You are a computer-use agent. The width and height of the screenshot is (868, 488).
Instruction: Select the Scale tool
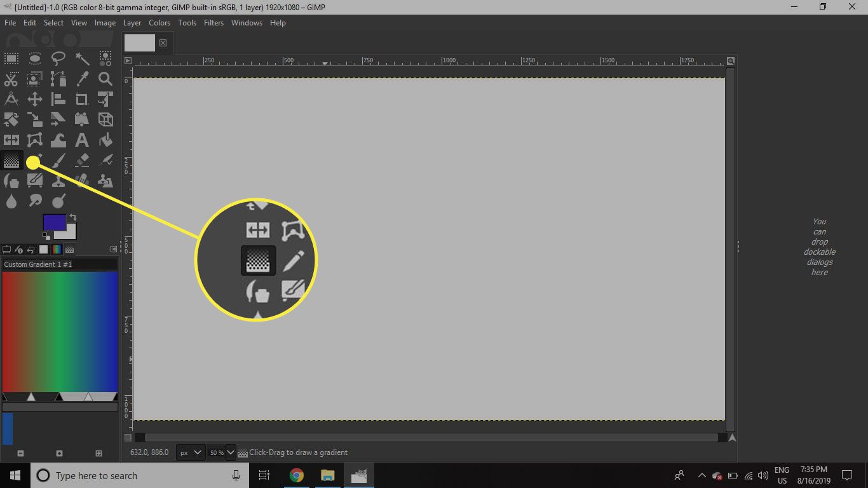point(35,119)
